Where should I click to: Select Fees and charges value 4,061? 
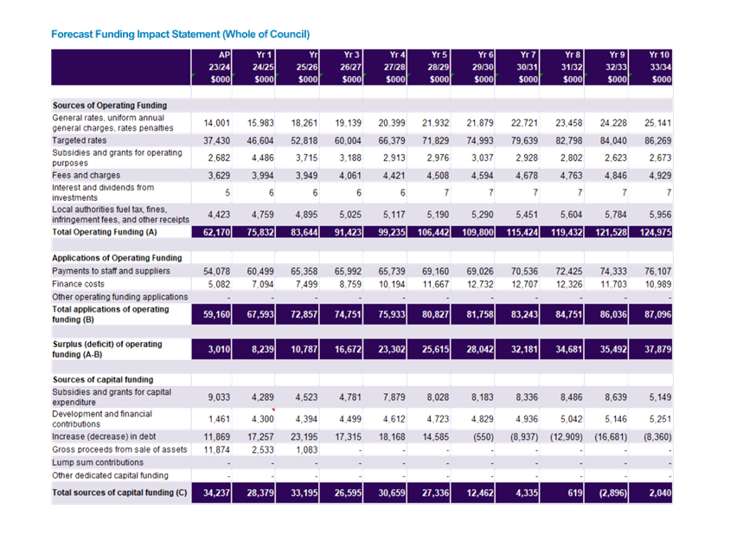[350, 176]
